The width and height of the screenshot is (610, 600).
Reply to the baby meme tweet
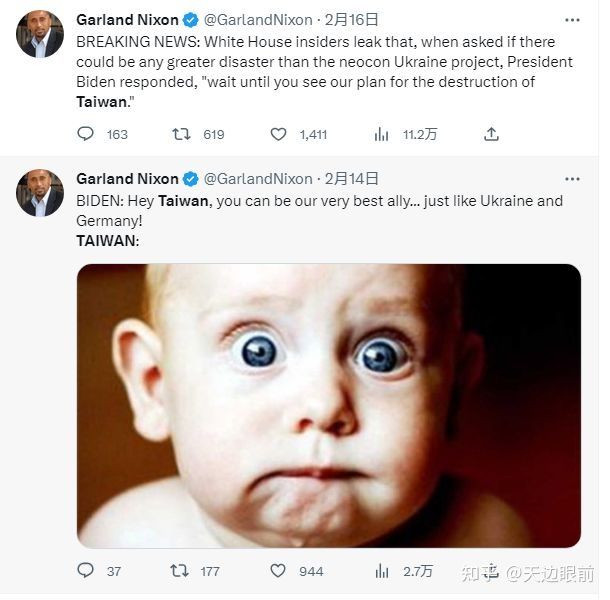coord(86,571)
